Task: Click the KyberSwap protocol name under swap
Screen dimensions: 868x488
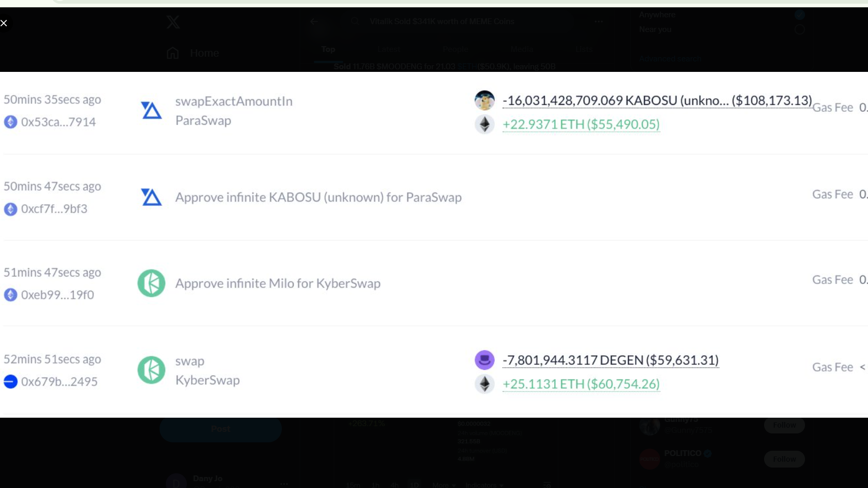Action: pos(207,380)
